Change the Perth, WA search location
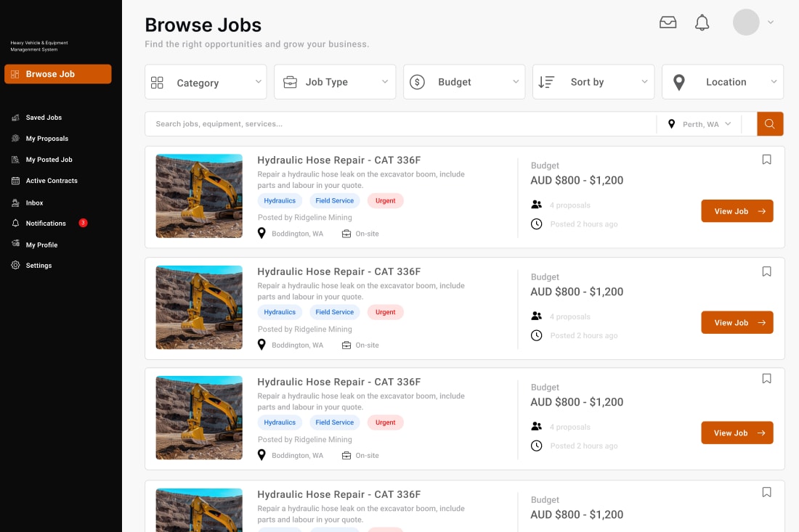The image size is (799, 532). 699,124
